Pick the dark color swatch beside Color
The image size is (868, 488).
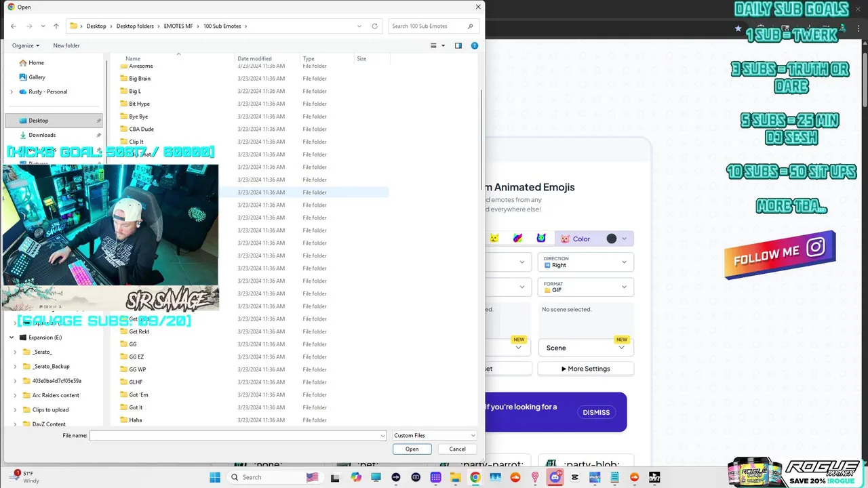tap(612, 239)
